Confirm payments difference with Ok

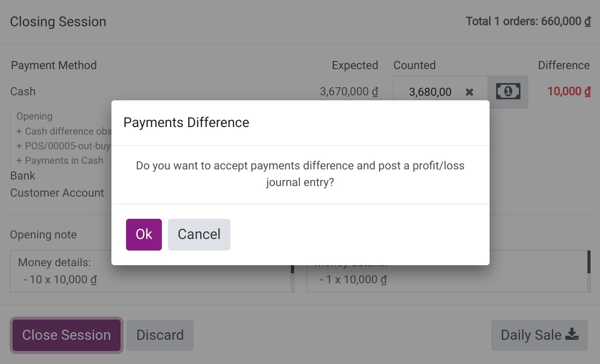pos(144,234)
